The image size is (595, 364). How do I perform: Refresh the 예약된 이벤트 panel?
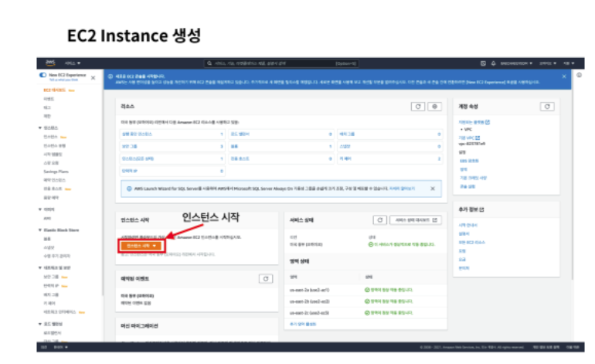click(266, 279)
